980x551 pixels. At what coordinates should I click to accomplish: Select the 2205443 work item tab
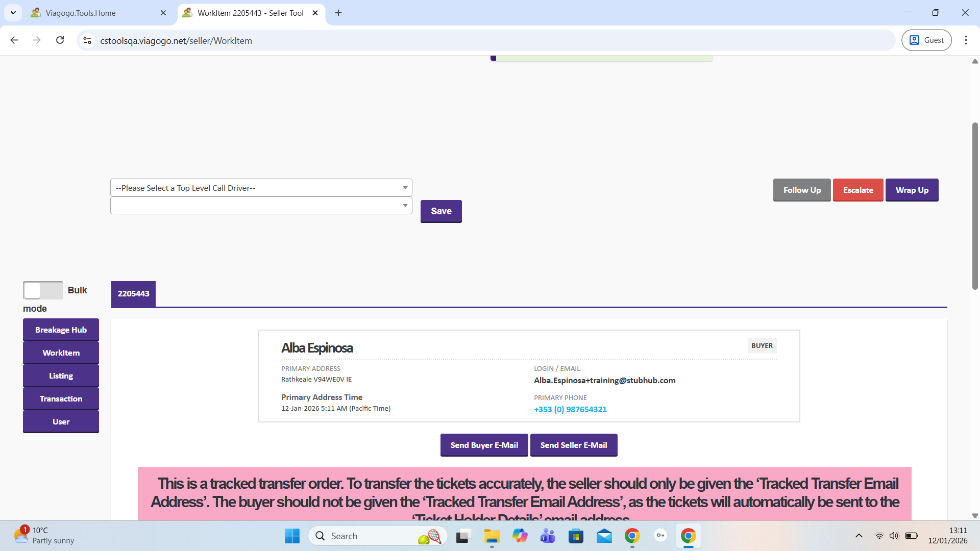pos(133,294)
